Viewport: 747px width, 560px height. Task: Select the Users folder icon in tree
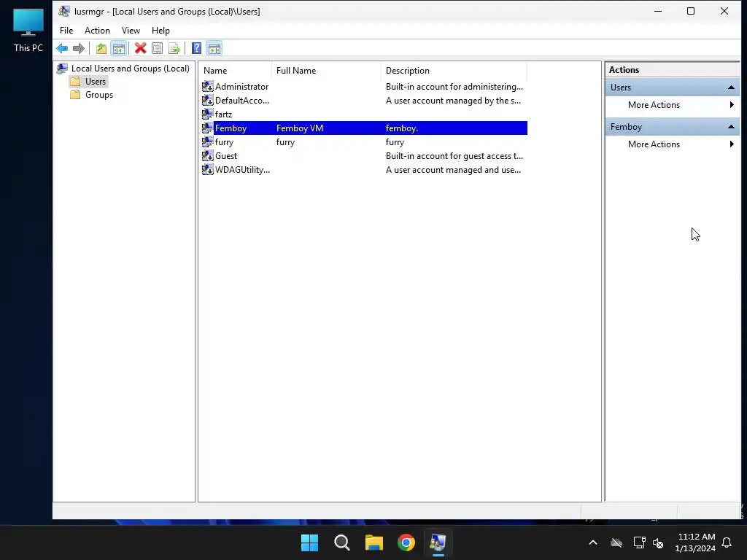pos(75,82)
